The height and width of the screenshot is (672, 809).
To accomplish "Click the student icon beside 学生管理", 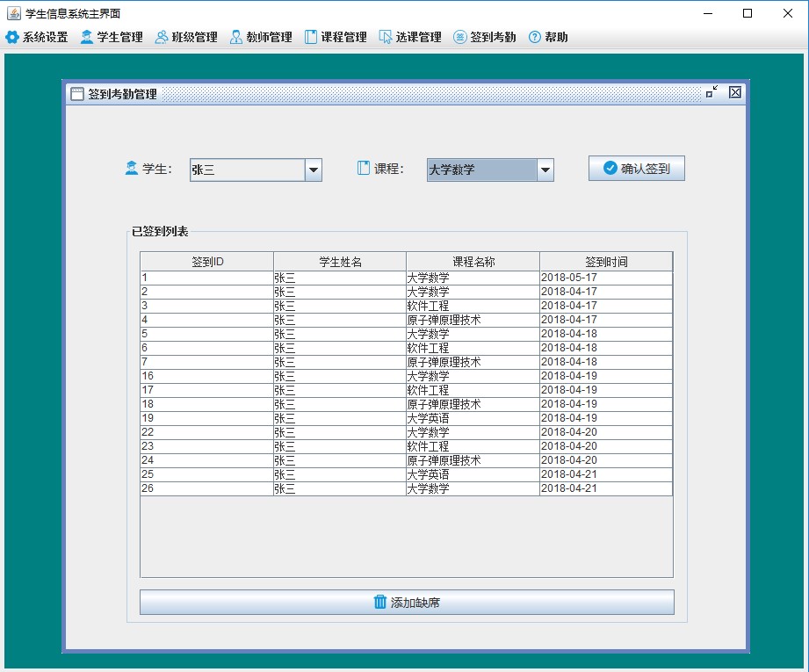I will 87,37.
